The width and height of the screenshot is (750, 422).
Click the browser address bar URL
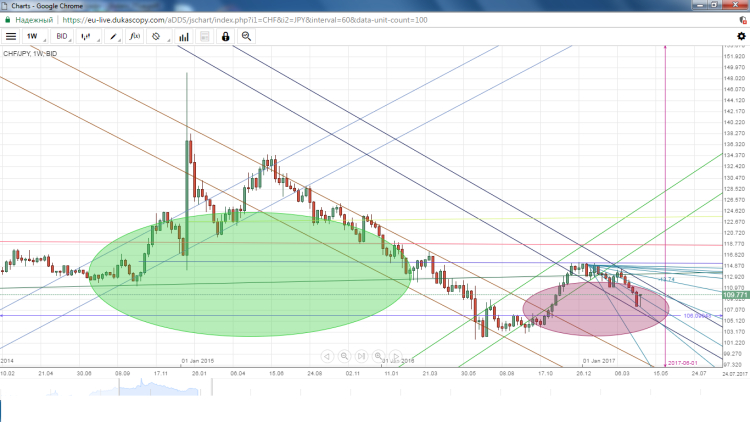[250, 18]
